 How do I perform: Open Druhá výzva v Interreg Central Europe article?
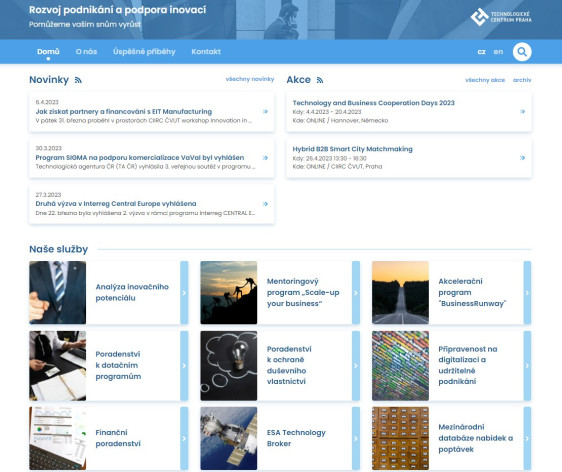pyautogui.click(x=116, y=204)
